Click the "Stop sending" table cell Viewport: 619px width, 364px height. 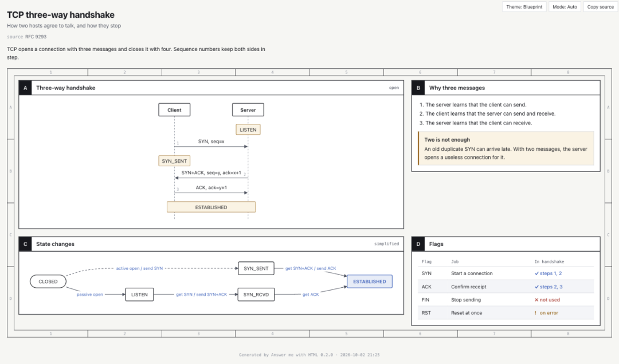pos(466,300)
